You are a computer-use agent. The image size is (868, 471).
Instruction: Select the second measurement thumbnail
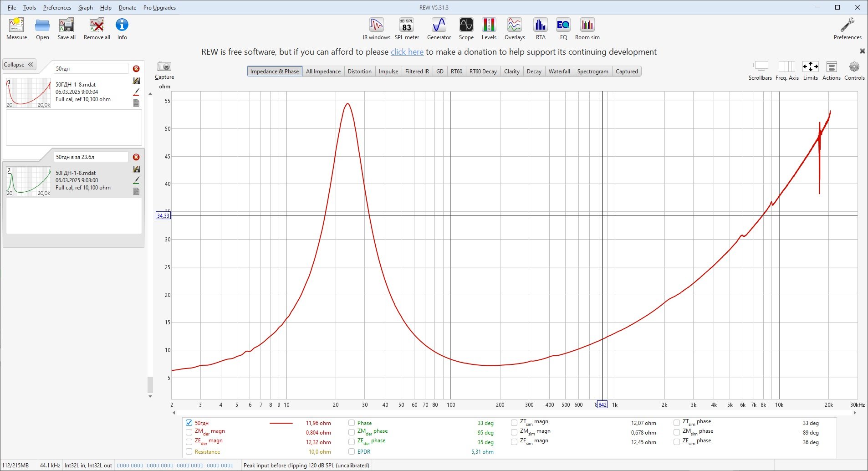point(28,181)
